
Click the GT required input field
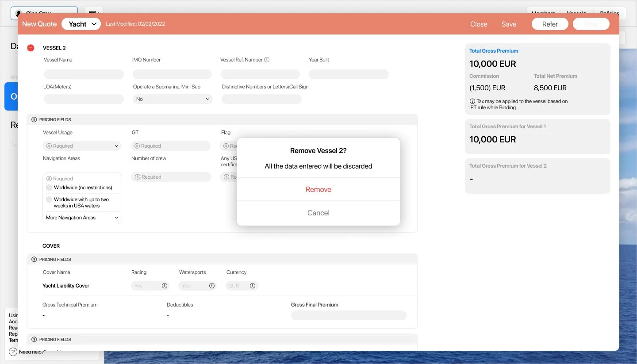(171, 146)
